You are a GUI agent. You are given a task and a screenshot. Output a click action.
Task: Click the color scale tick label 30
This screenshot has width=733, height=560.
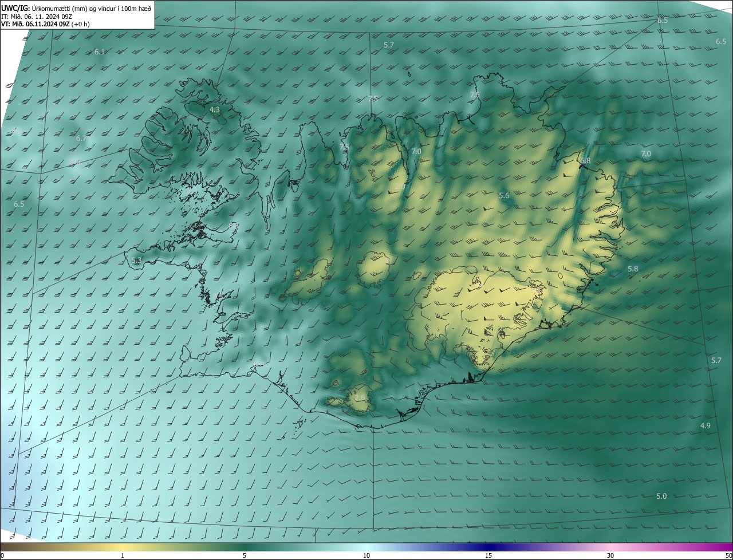pyautogui.click(x=610, y=556)
